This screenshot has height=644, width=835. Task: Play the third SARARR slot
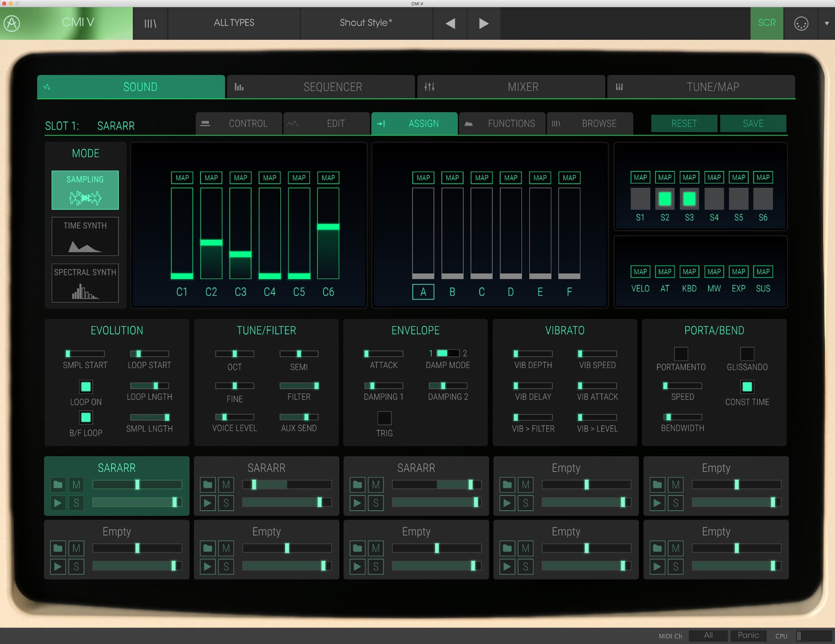tap(358, 503)
